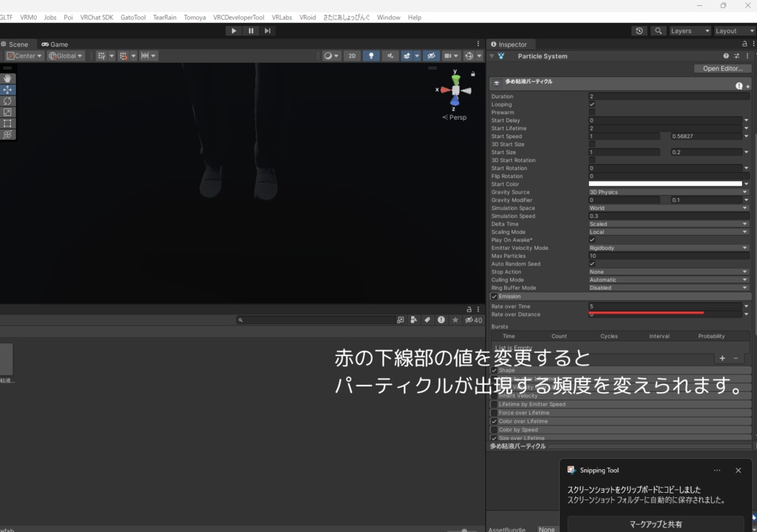Image resolution: width=757 pixels, height=532 pixels.
Task: Toggle 2D view mode in the Scene view
Action: (352, 55)
